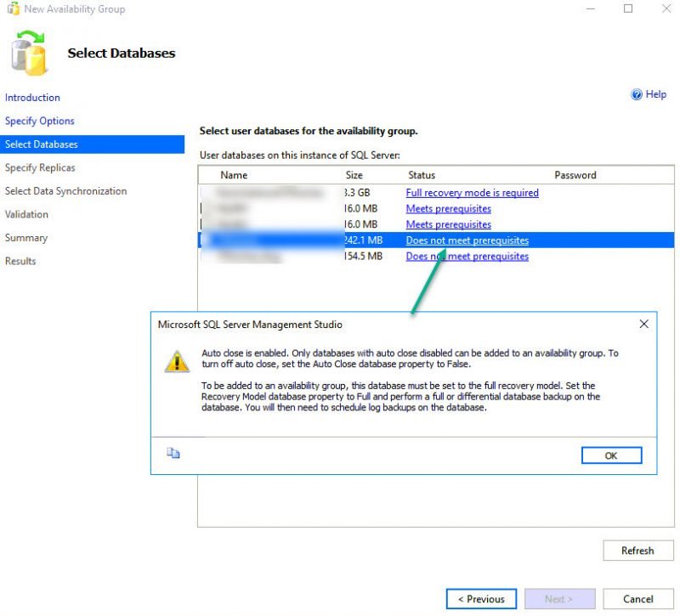Viewport: 680px width, 616px height.
Task: Sort the database list by Status column header
Action: pyautogui.click(x=422, y=175)
